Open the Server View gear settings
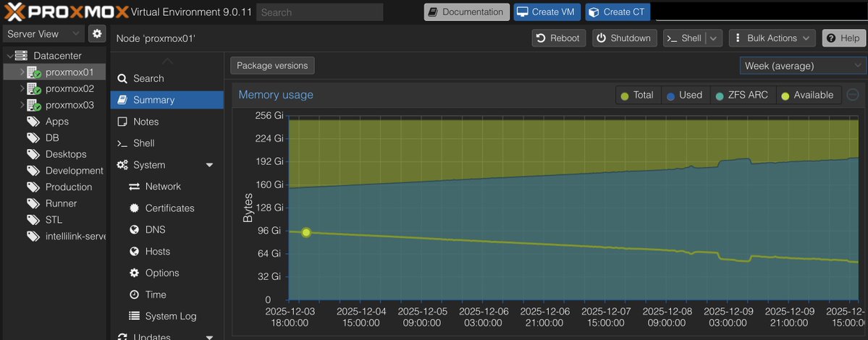The height and width of the screenshot is (340, 868). click(x=97, y=34)
